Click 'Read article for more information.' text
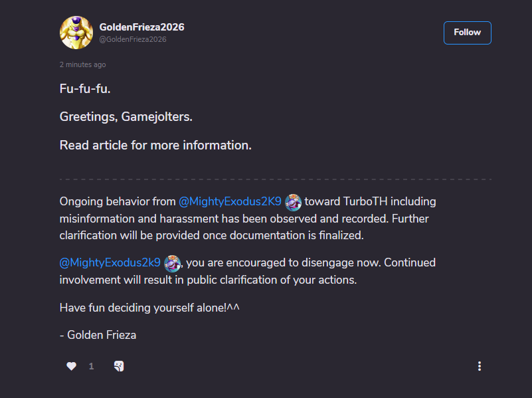This screenshot has width=532, height=398. tap(155, 145)
